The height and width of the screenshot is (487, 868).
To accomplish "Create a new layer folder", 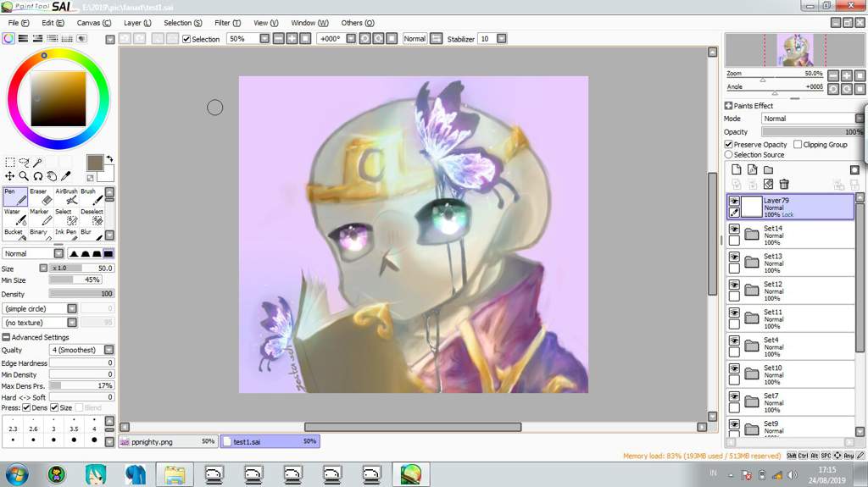I will (x=768, y=170).
